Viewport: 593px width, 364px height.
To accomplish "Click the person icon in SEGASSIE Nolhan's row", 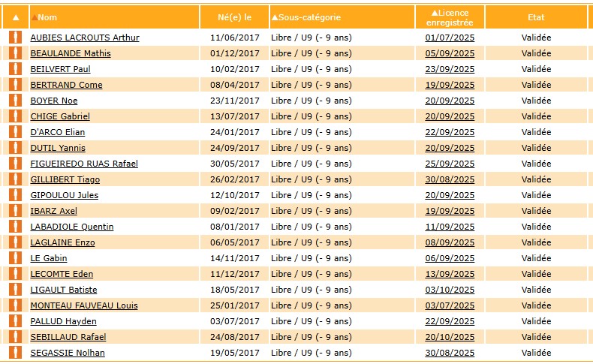I will 14,353.
